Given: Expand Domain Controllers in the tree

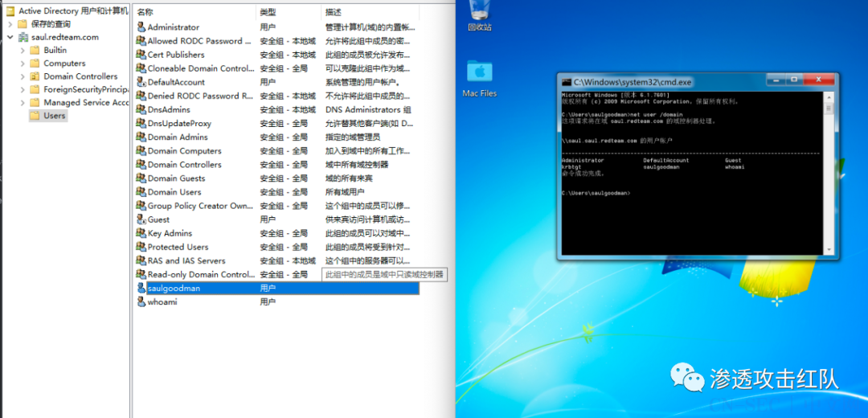Looking at the screenshot, I should [x=23, y=76].
